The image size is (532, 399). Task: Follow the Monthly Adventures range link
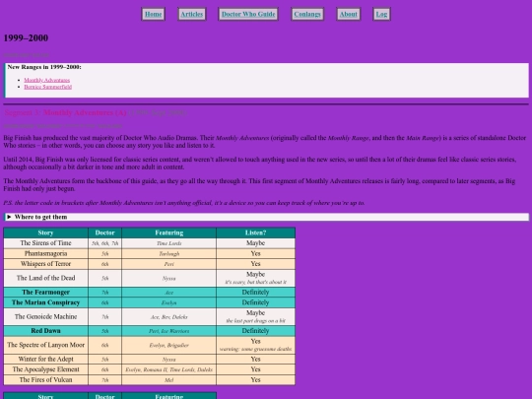pos(47,80)
